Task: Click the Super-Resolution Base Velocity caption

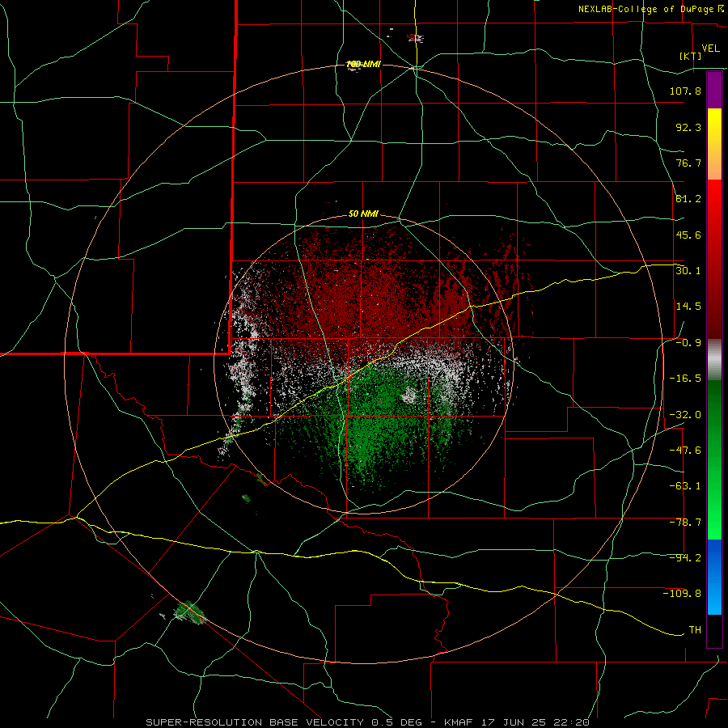Action: coord(368,722)
